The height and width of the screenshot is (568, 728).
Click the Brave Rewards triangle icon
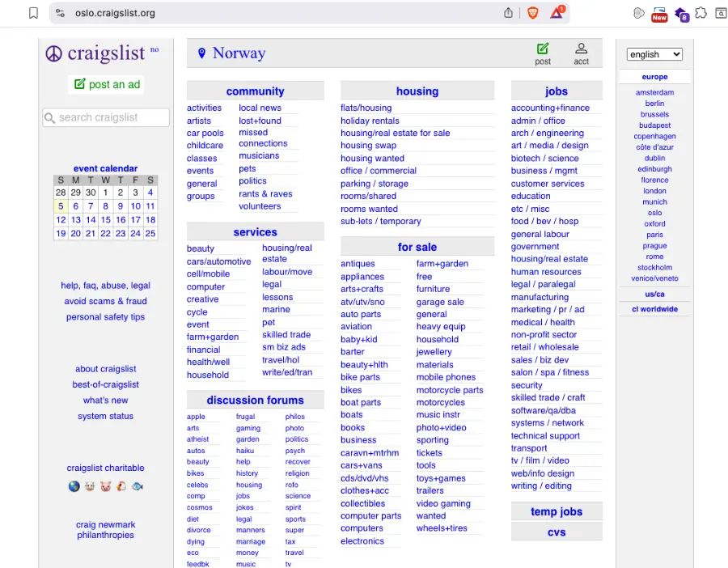557,13
